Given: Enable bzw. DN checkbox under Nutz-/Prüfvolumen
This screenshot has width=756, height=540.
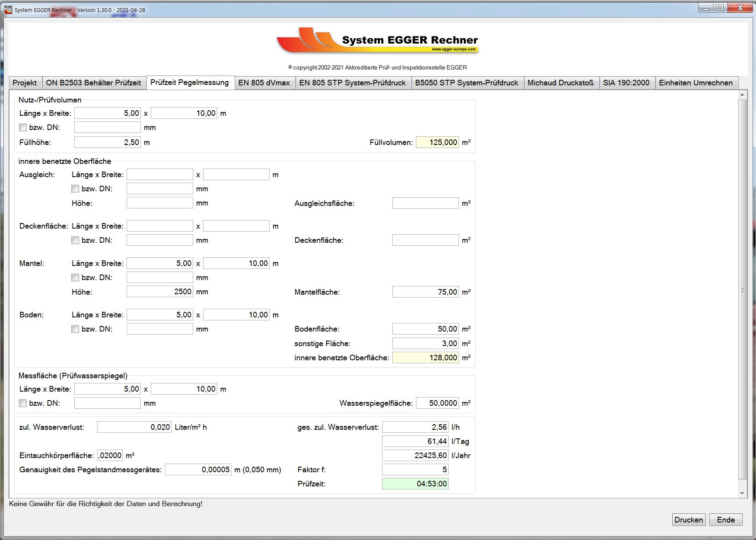Looking at the screenshot, I should point(23,127).
